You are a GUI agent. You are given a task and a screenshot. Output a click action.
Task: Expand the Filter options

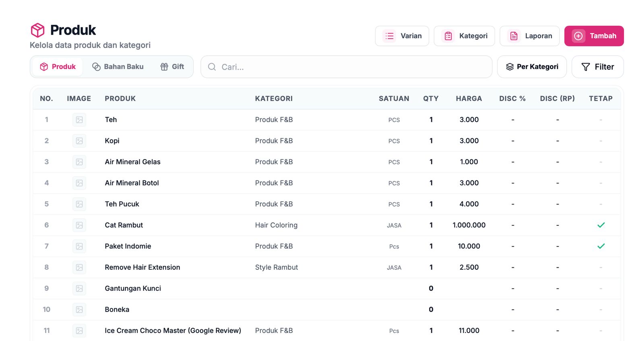(598, 67)
